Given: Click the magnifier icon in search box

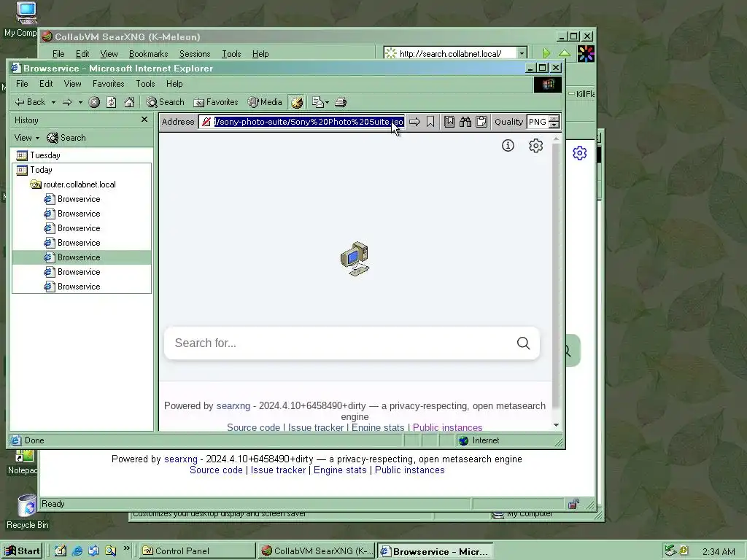Looking at the screenshot, I should click(524, 343).
